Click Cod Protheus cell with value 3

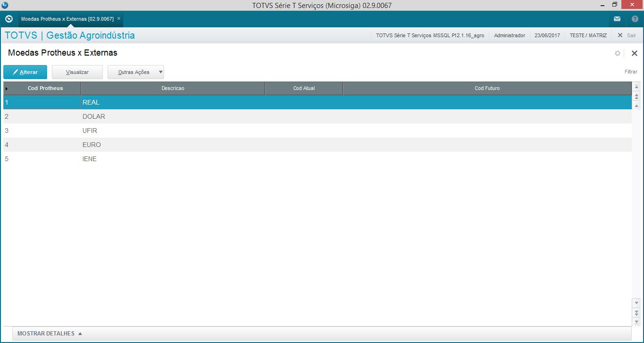click(42, 131)
